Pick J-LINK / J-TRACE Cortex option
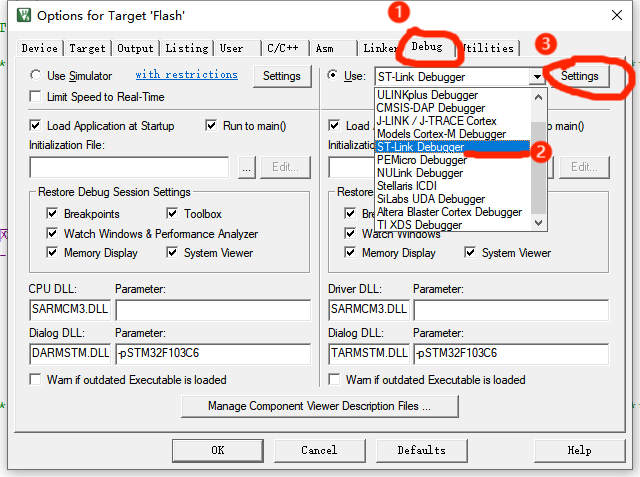Screen dimensions: 640x477 453,121
